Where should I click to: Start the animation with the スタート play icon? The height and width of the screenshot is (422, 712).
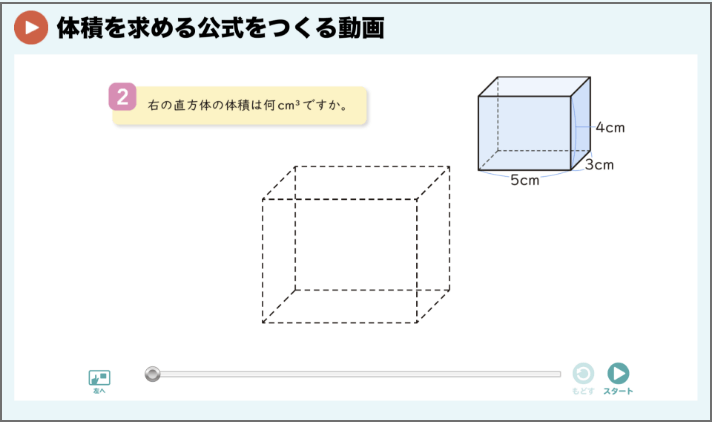point(618,373)
